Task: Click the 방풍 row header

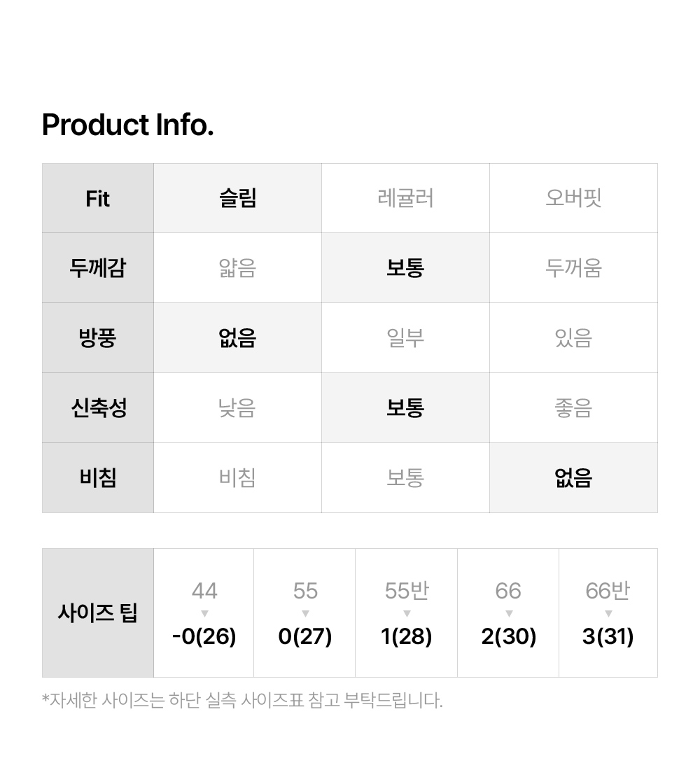Action: click(98, 338)
